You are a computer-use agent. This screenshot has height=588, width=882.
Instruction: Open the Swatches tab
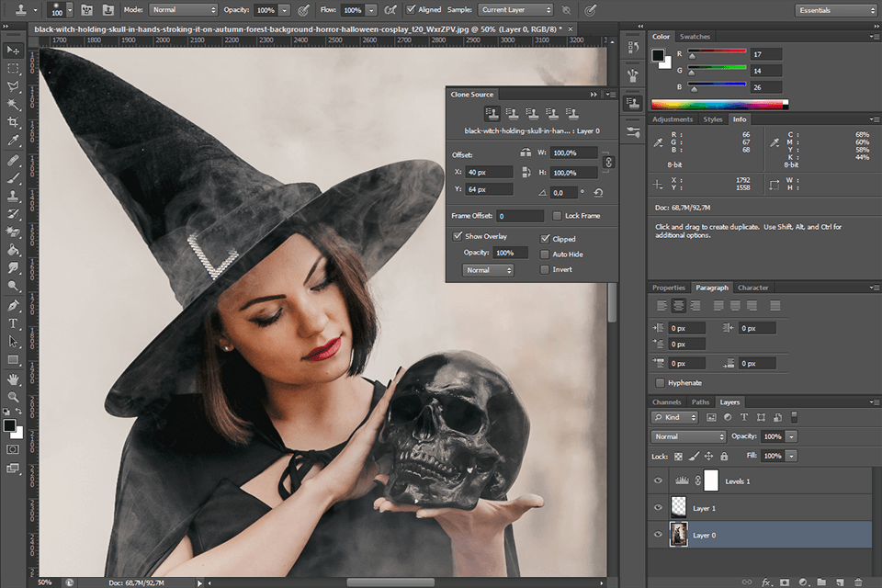695,37
